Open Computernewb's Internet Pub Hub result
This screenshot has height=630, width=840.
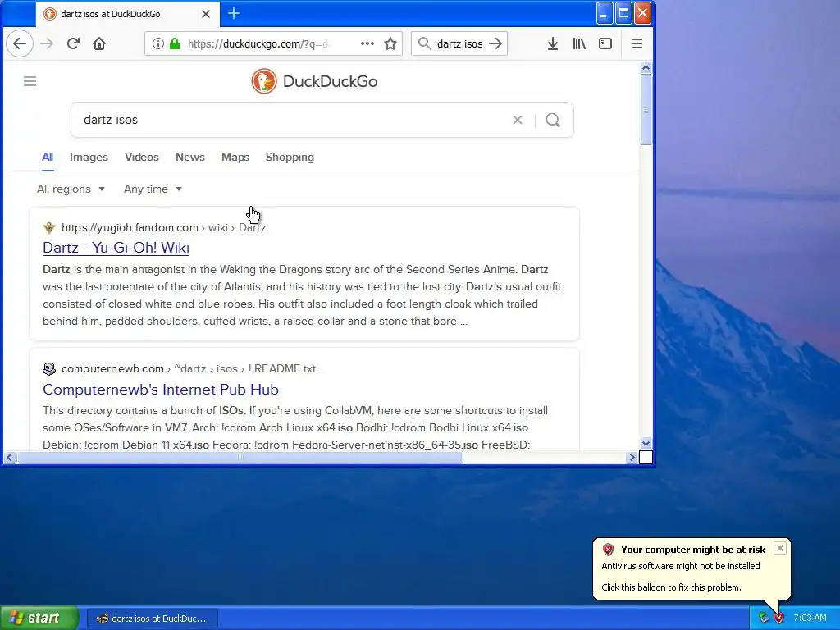[161, 390]
